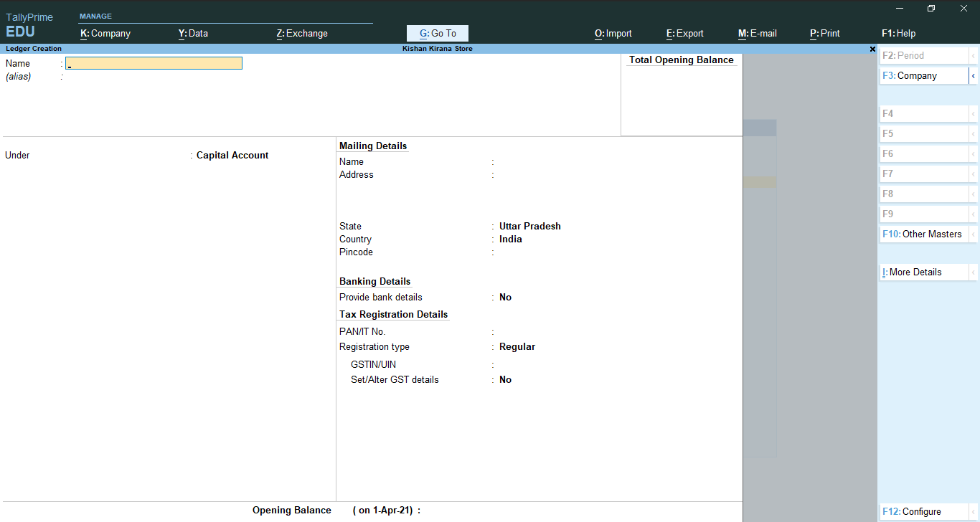Screen dimensions: 980x522
Task: Close the Ledger Creation screen with X
Action: coord(872,49)
